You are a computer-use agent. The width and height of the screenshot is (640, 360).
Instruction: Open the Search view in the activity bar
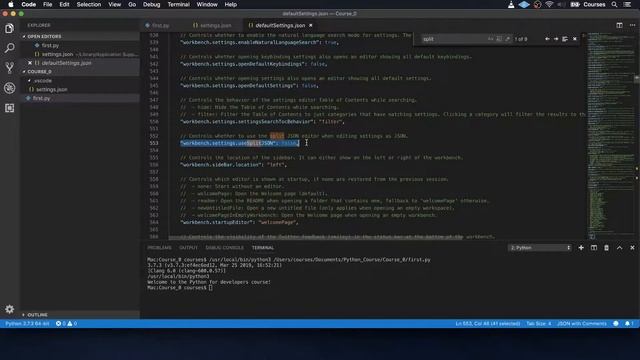9,48
